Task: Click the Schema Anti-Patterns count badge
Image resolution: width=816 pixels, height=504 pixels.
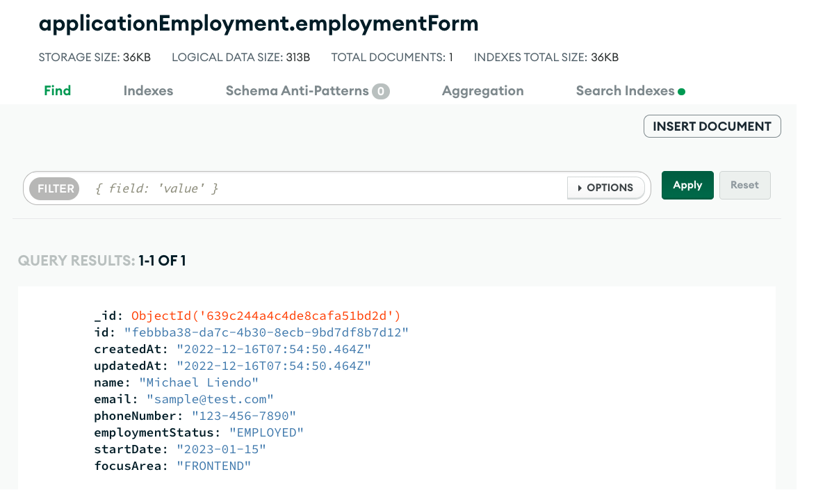Action: coord(380,92)
